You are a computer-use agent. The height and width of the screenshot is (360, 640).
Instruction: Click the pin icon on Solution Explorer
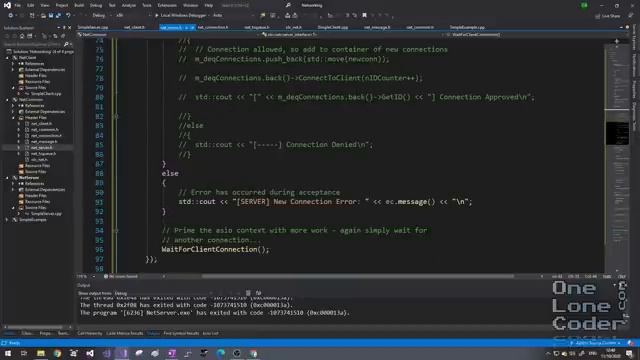click(64, 28)
